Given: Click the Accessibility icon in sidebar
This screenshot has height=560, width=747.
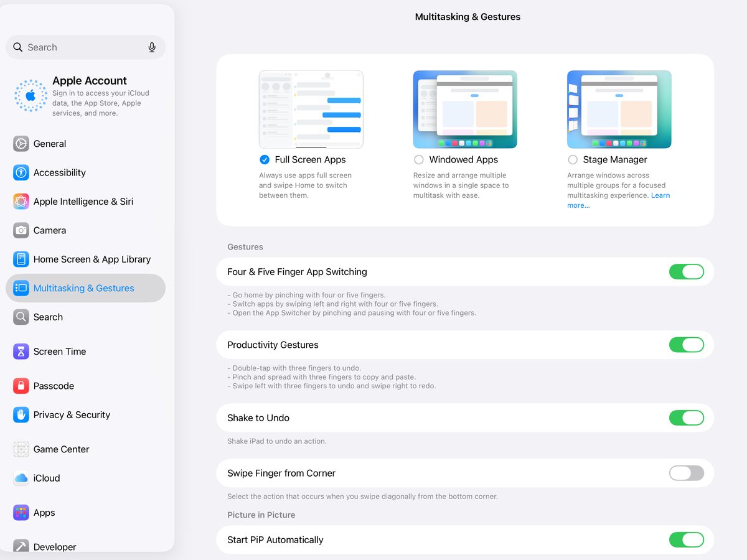Looking at the screenshot, I should 21,172.
